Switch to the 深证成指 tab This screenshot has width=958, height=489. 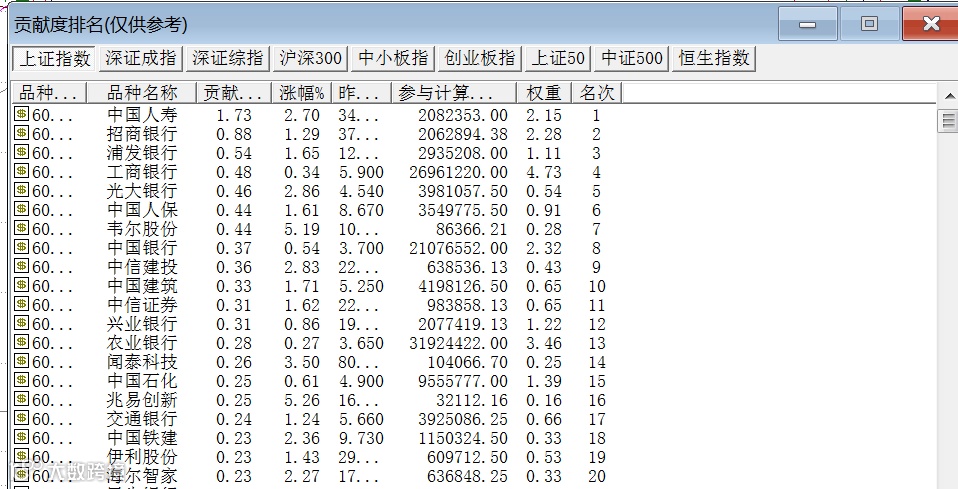pyautogui.click(x=141, y=59)
